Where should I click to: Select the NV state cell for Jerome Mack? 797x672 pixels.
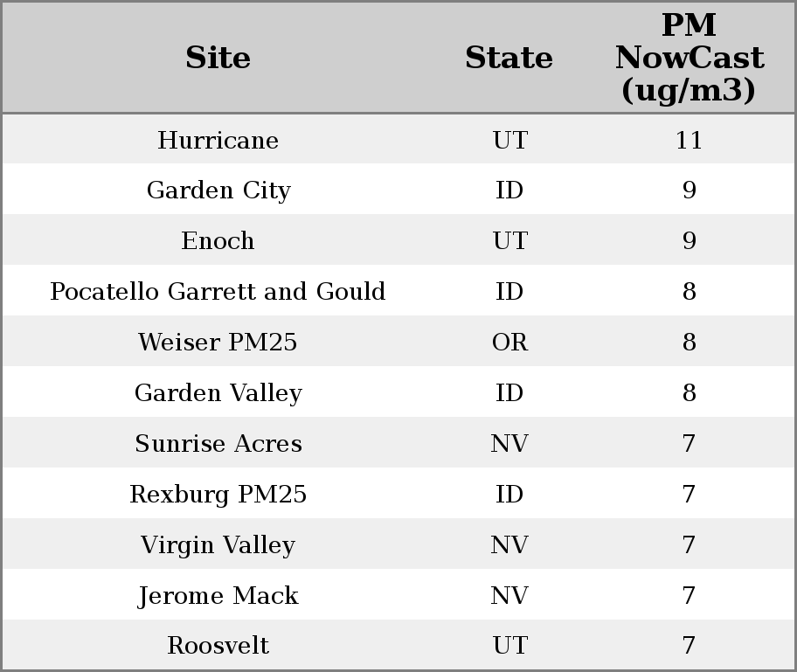pos(509,595)
